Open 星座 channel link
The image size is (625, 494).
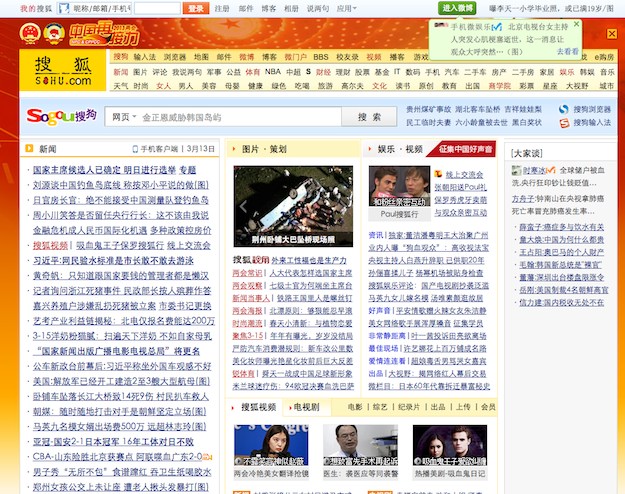[550, 86]
